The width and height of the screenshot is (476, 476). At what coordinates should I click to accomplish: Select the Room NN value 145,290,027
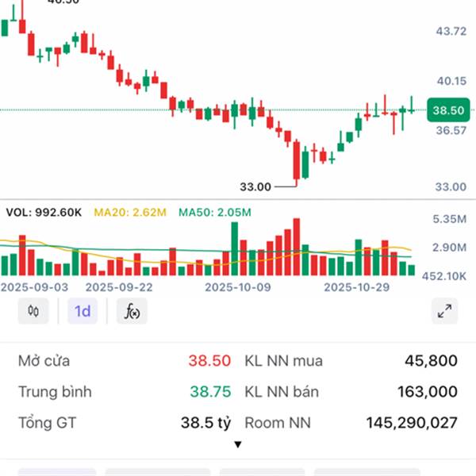(x=412, y=423)
